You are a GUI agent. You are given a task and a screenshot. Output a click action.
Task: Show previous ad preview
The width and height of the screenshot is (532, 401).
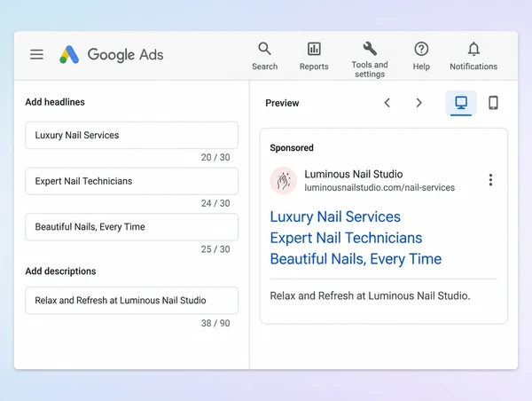387,103
